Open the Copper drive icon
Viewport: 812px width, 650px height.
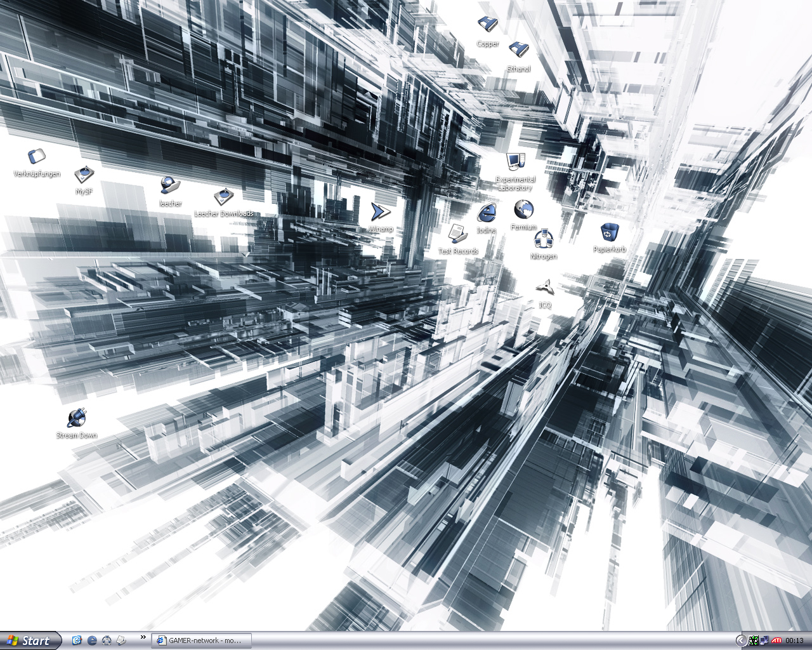coord(487,25)
